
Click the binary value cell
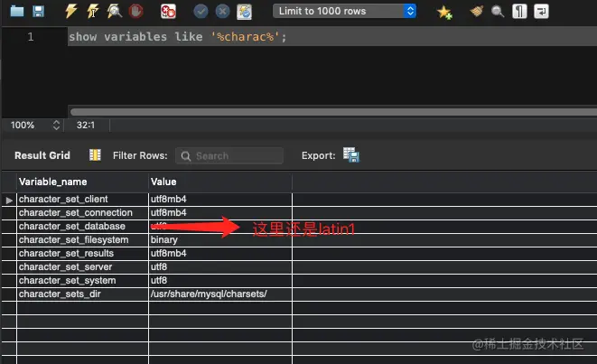pos(220,240)
